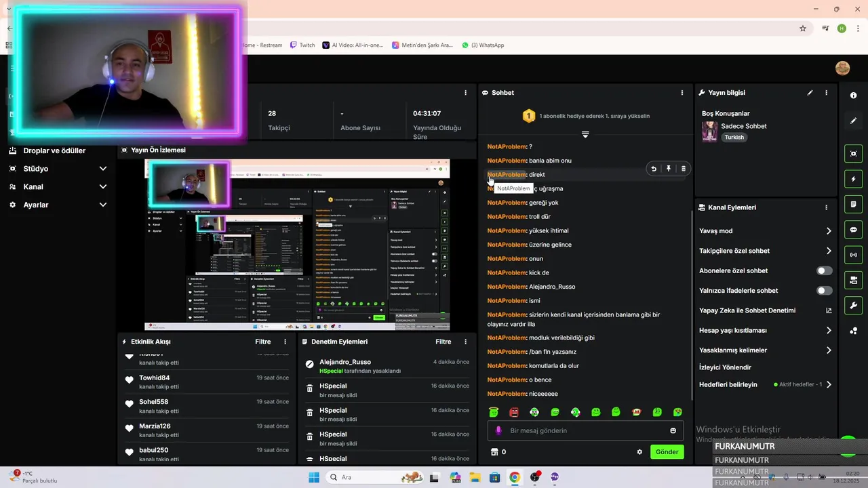Click the Turkish language tag
The image size is (868, 488).
tap(734, 138)
